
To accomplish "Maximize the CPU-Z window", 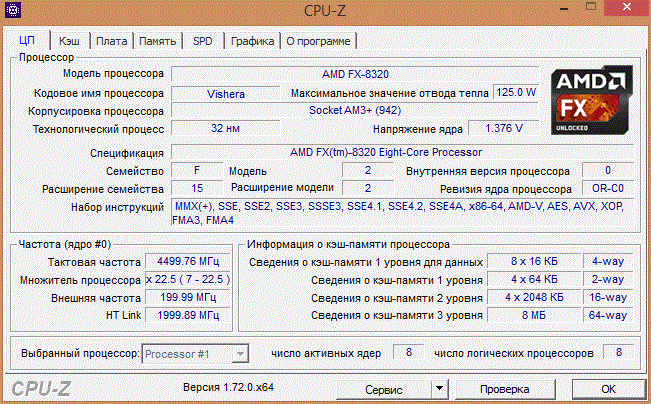I will [590, 7].
